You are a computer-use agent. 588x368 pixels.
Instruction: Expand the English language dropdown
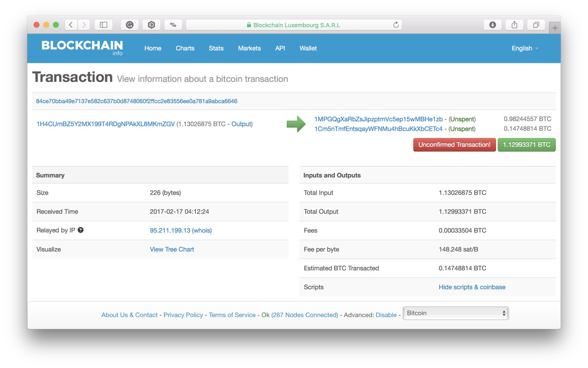525,48
